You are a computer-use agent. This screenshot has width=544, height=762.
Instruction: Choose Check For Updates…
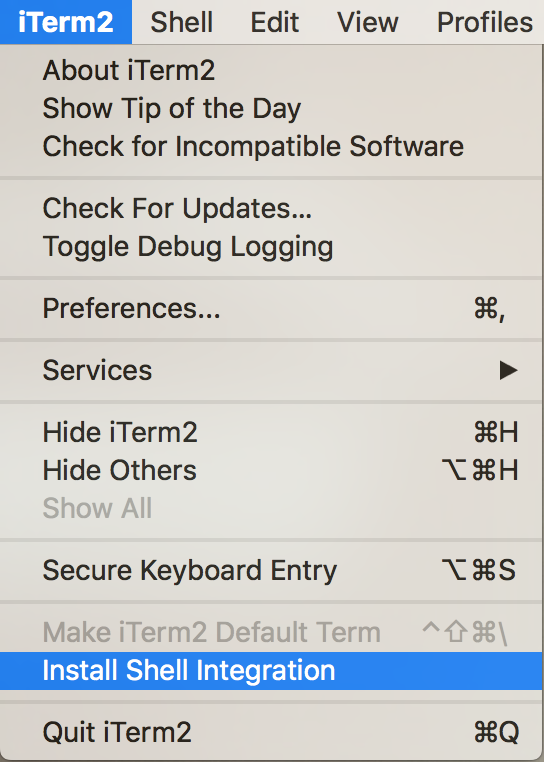(272, 208)
